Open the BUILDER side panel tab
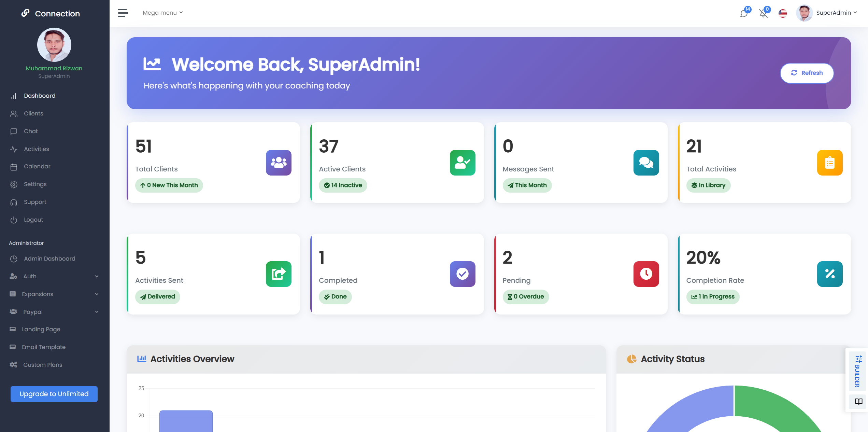Screen dimensions: 868x432 857,372
